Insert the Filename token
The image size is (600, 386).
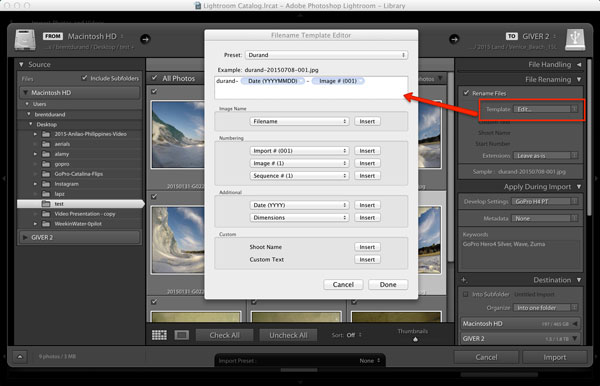[x=367, y=121]
